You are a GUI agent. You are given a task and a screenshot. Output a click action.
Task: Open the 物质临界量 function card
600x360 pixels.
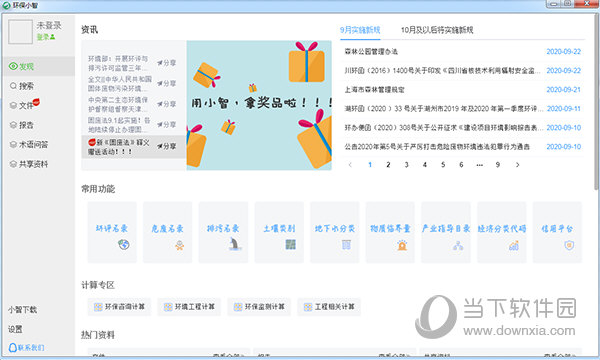[x=390, y=232]
